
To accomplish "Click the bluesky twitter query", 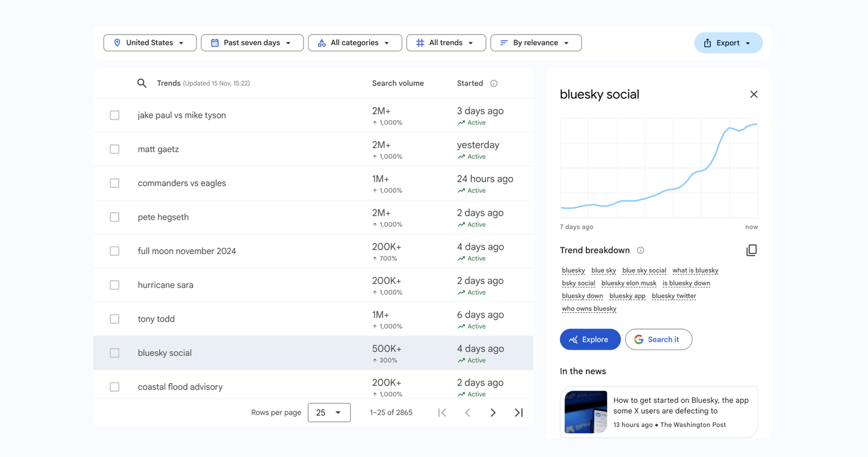I will point(674,296).
